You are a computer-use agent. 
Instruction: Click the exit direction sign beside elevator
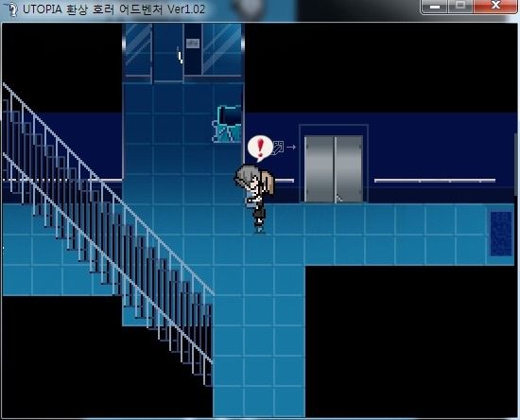point(284,147)
